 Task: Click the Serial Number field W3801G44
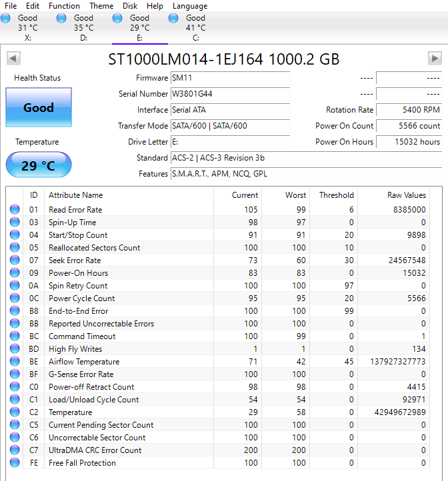coord(230,94)
